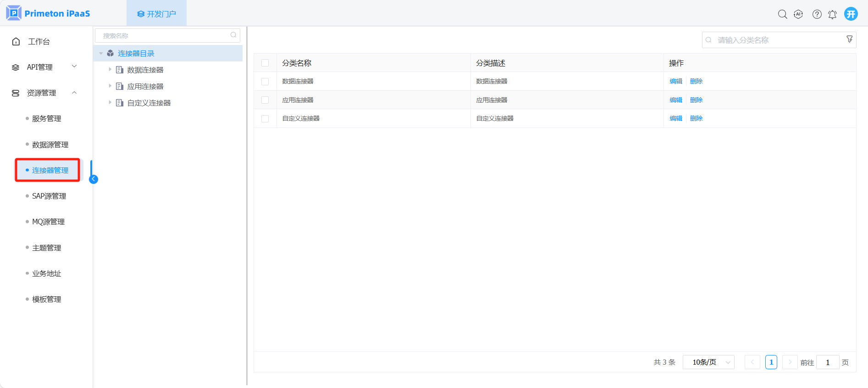Expand the 数据连接器 tree node arrow
Viewport: 868px width, 388px height.
(110, 69)
